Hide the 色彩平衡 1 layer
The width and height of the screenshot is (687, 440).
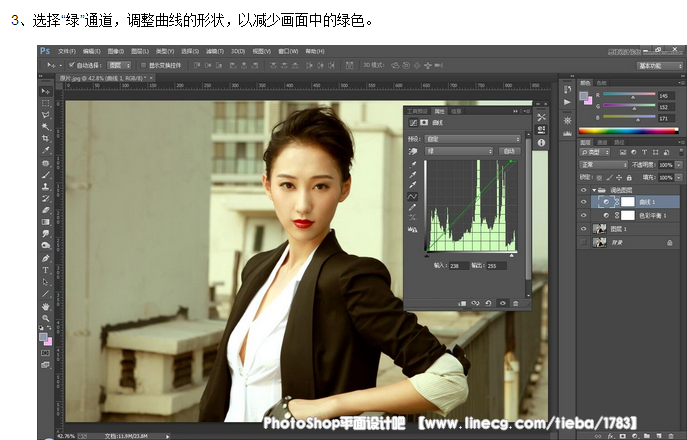click(x=583, y=216)
